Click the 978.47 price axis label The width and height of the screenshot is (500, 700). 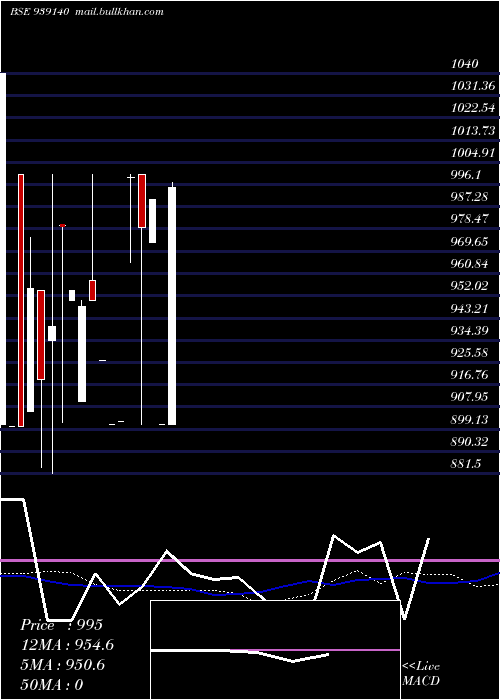[x=469, y=219]
